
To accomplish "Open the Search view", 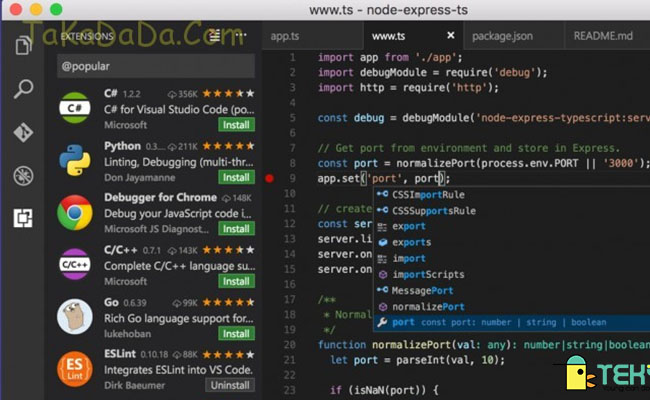I will pos(23,89).
